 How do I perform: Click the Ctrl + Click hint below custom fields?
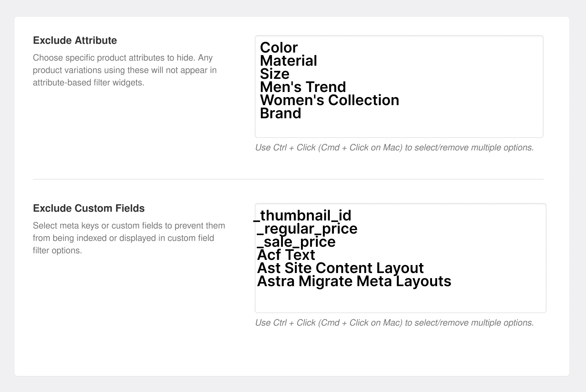394,323
